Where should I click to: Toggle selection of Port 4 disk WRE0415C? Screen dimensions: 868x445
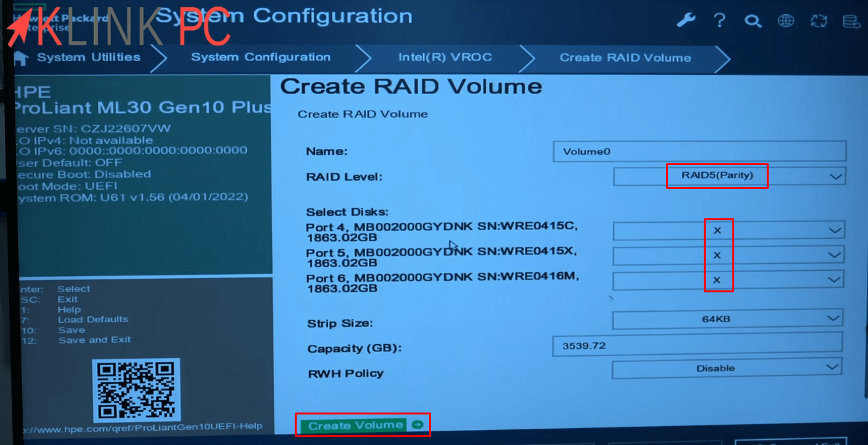pos(718,231)
